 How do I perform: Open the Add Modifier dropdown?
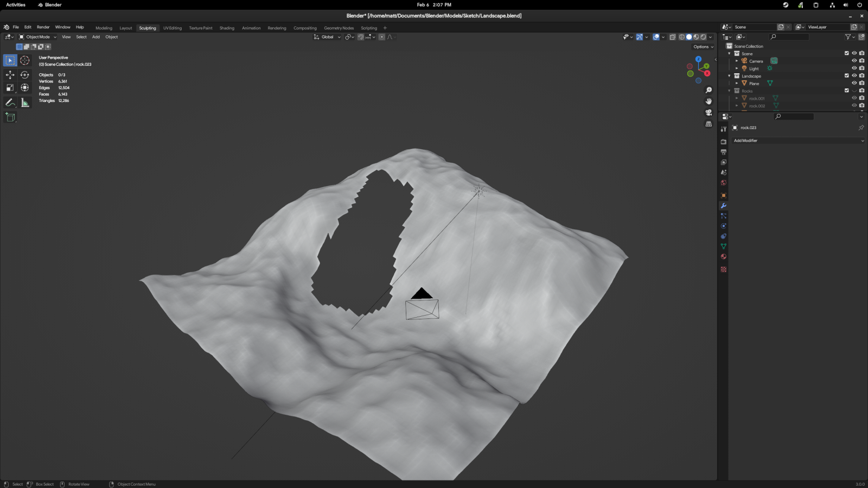798,140
